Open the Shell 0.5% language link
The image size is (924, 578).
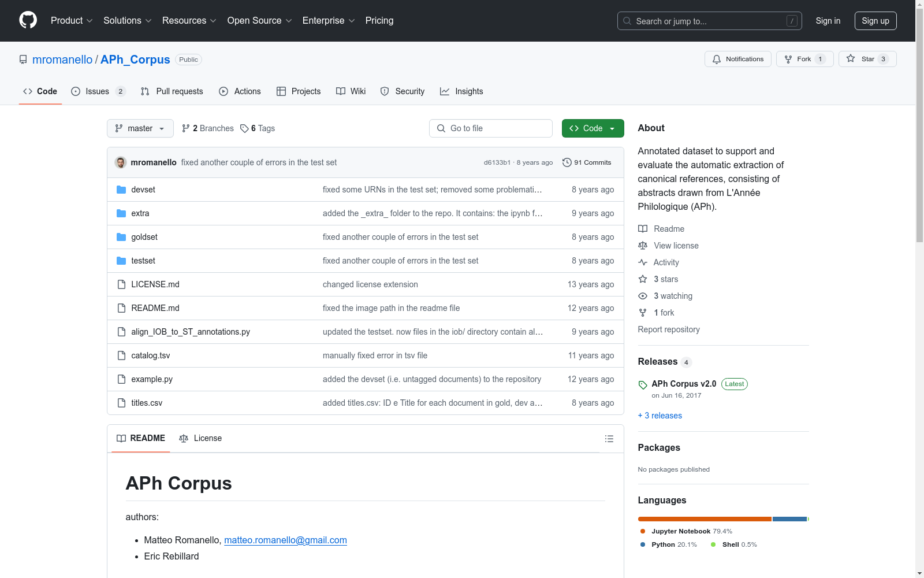[734, 544]
